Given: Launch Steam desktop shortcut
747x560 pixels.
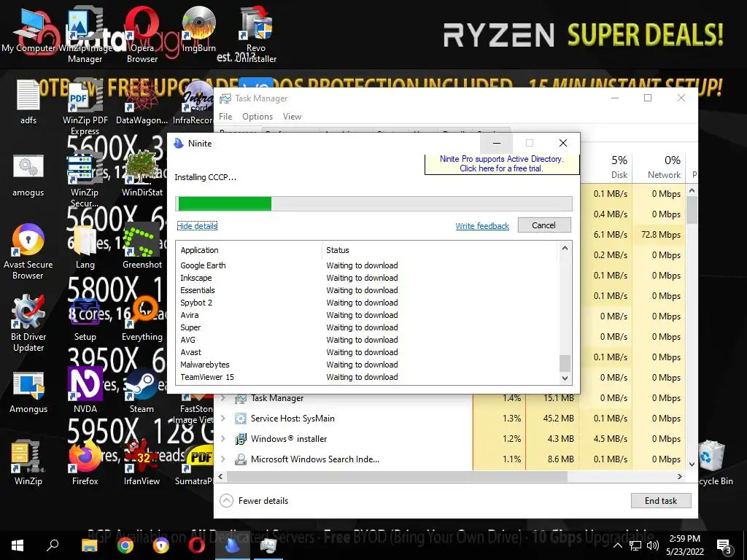Looking at the screenshot, I should point(142,392).
